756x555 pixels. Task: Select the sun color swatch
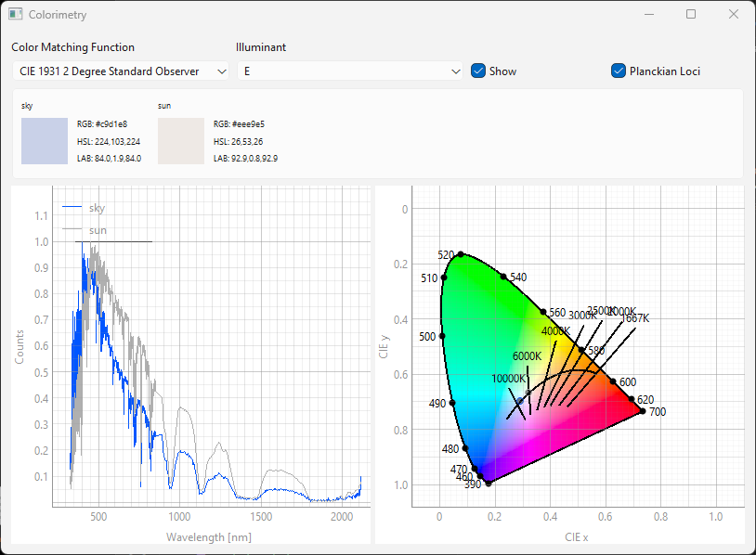click(x=181, y=141)
